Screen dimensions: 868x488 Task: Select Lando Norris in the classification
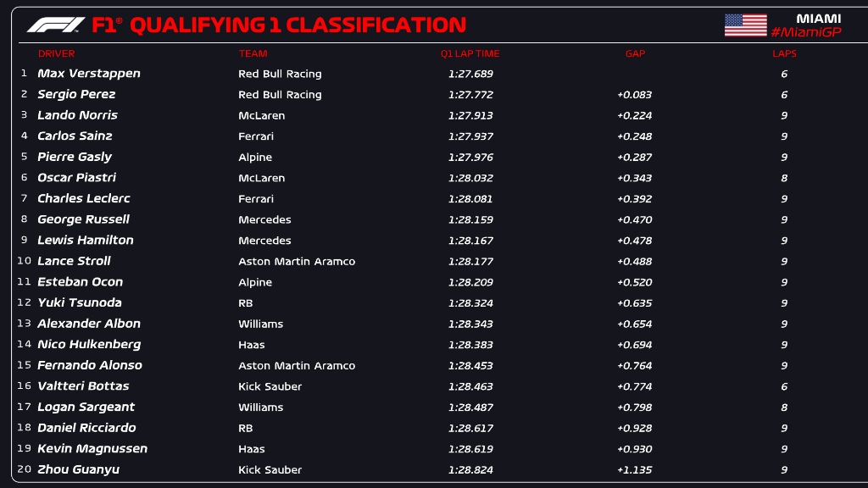(x=77, y=115)
